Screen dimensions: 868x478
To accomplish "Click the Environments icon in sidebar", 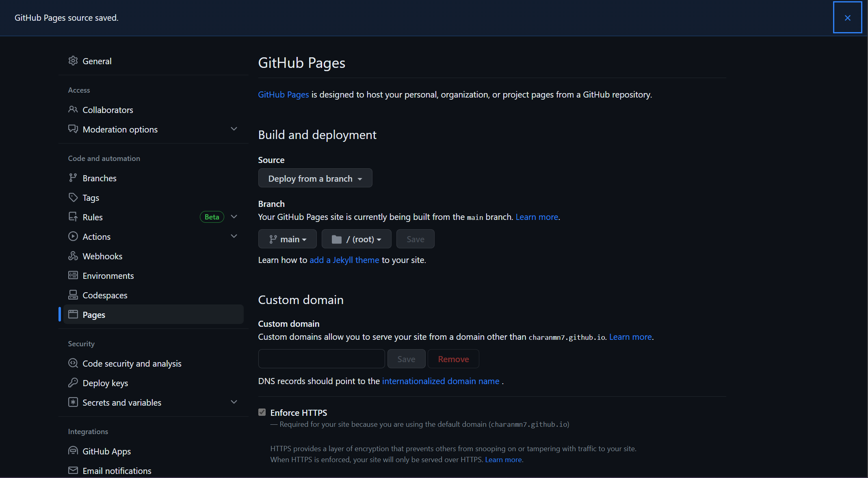I will [72, 276].
